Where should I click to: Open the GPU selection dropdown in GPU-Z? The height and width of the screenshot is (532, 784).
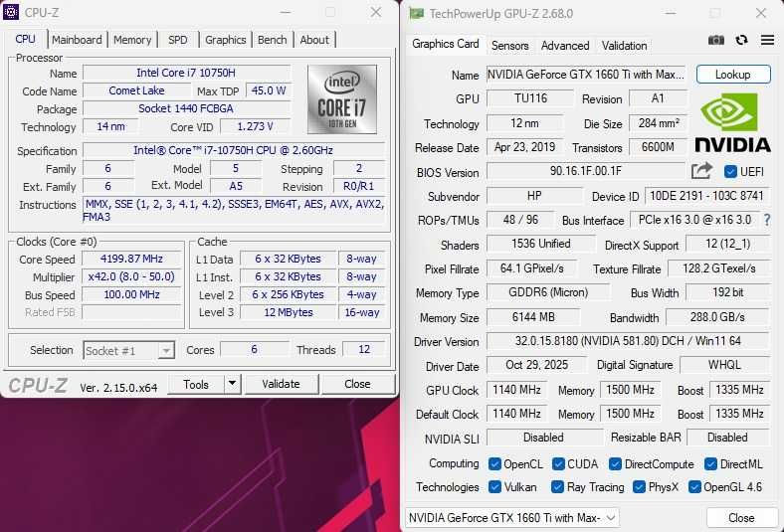[511, 518]
